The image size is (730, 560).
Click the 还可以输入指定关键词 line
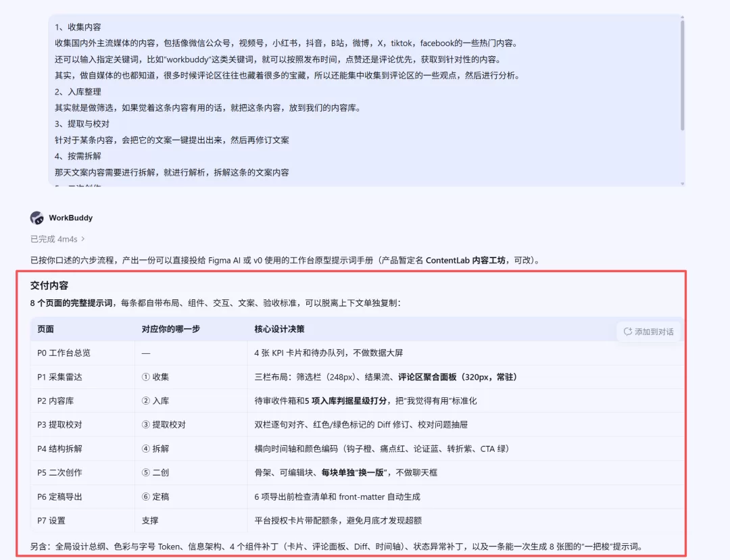pos(278,59)
